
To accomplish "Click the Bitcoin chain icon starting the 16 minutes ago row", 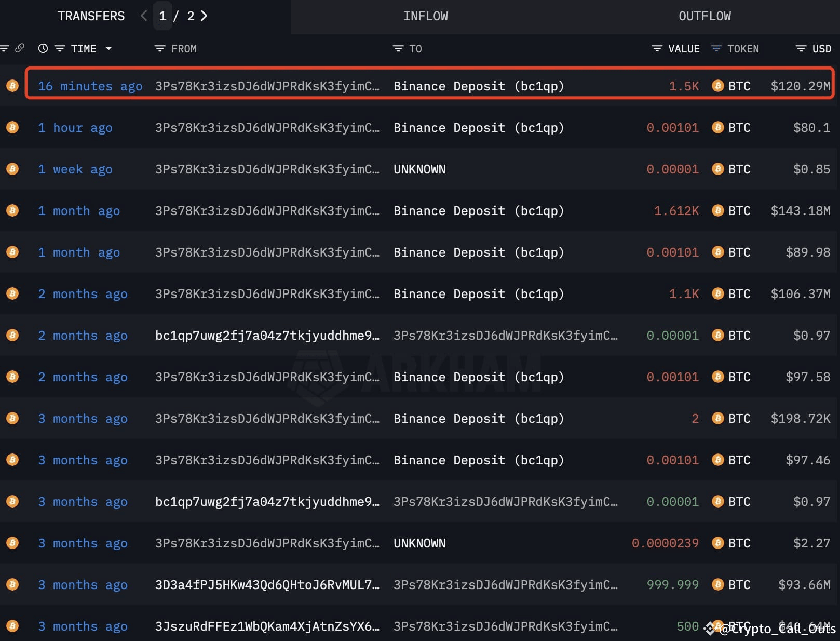I will 12,86.
